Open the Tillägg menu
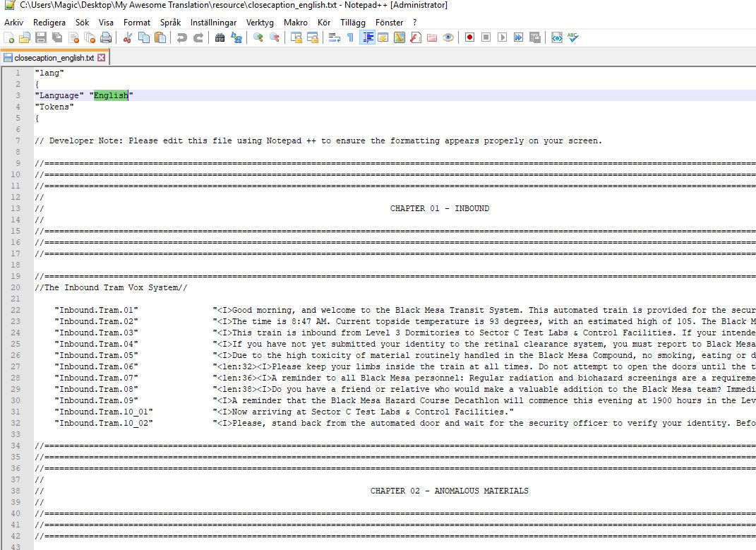This screenshot has height=550, width=756. pyautogui.click(x=353, y=22)
